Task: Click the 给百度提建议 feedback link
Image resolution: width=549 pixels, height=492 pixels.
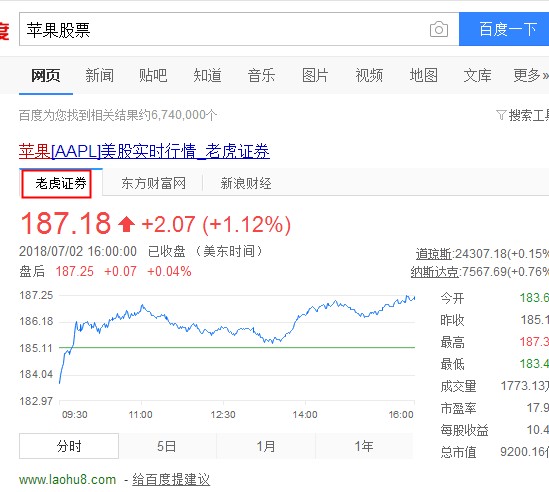Action: [x=171, y=479]
